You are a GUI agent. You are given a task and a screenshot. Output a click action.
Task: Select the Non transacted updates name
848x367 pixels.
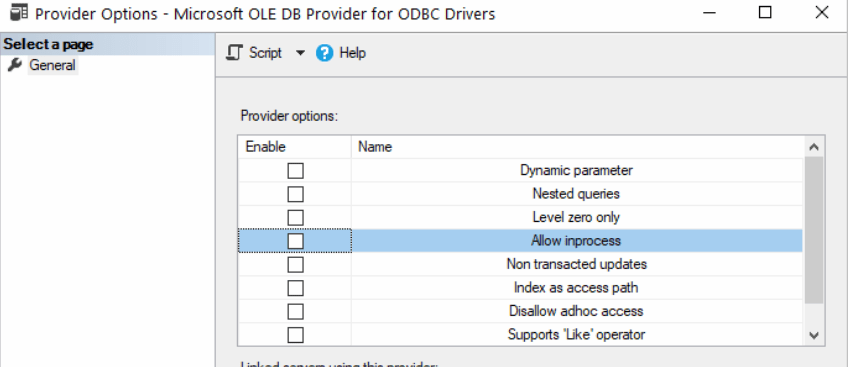(577, 264)
